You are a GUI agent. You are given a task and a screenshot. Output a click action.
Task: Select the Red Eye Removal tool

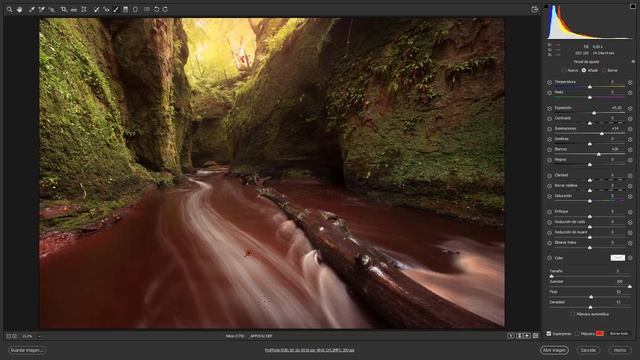click(x=106, y=9)
